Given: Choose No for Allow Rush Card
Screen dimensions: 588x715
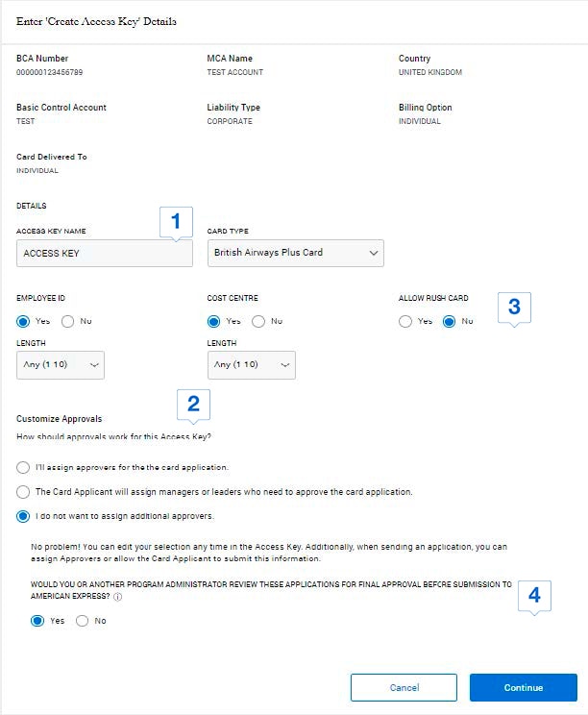Looking at the screenshot, I should point(449,321).
